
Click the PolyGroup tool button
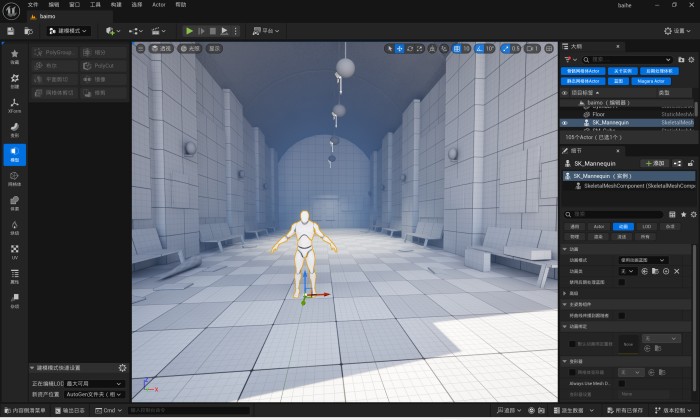point(55,52)
